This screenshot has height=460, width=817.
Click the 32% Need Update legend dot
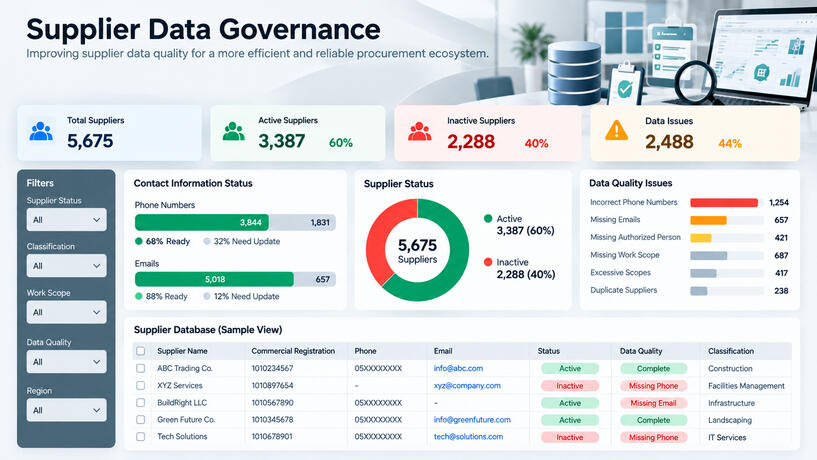click(207, 241)
